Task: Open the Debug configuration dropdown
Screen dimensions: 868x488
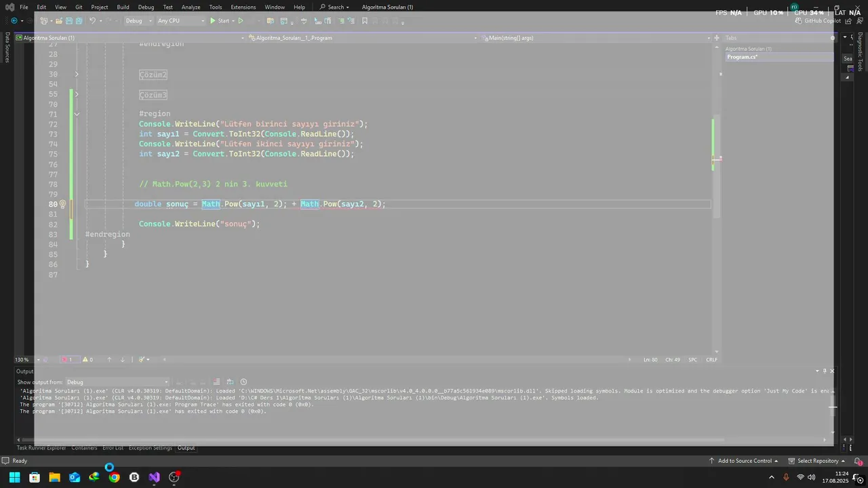Action: 138,21
